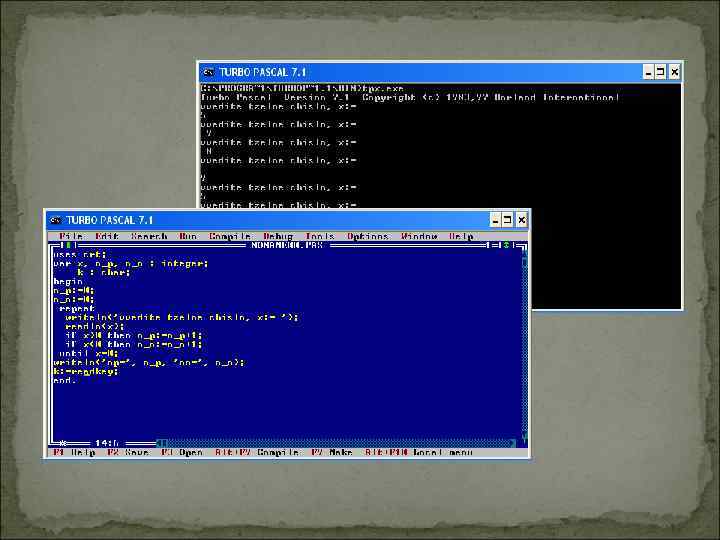This screenshot has height=540, width=720.
Task: Open the Debug menu
Action: [278, 236]
